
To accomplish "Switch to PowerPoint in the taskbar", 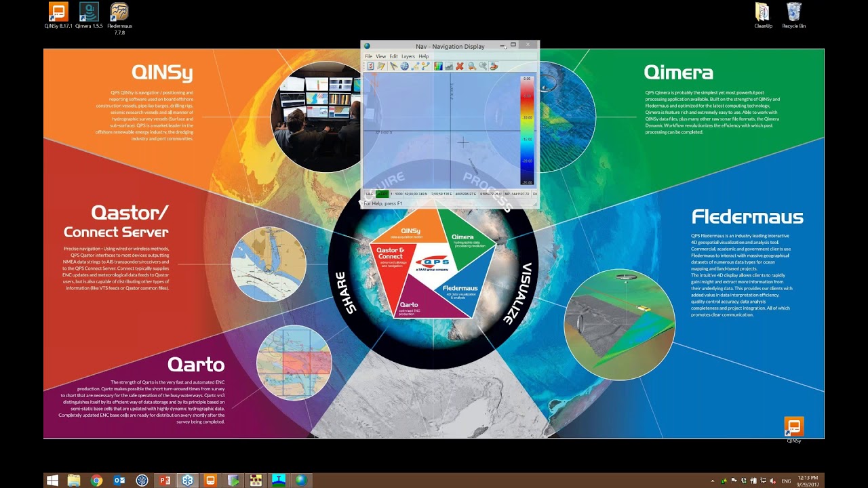I will 165,481.
